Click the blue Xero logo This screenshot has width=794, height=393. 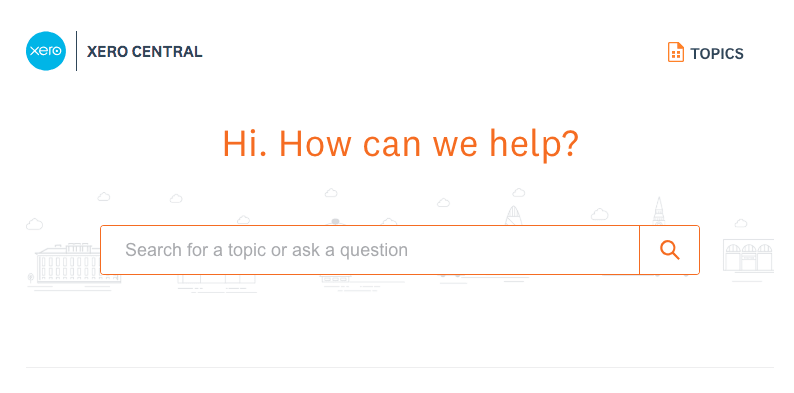[x=46, y=51]
